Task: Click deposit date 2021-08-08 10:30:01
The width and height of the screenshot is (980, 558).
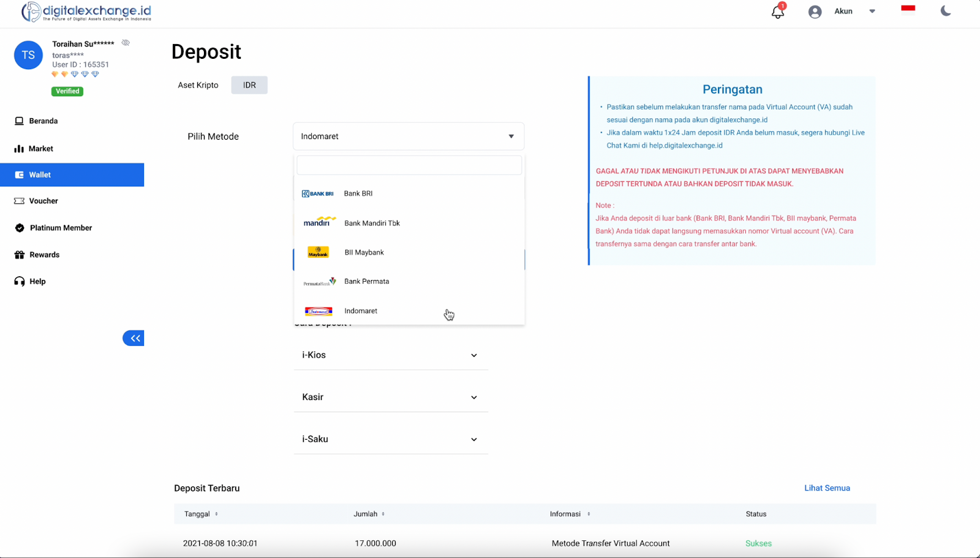Action: point(220,543)
